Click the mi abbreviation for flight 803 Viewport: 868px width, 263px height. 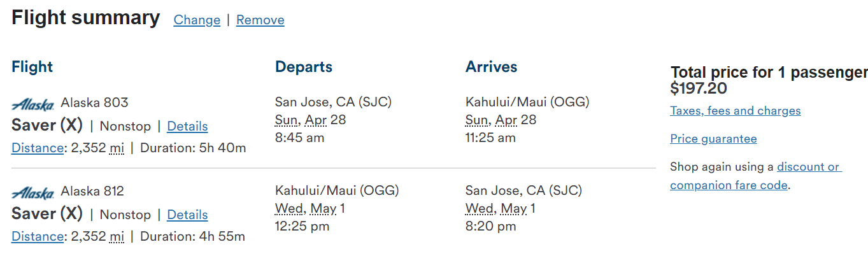coord(117,148)
